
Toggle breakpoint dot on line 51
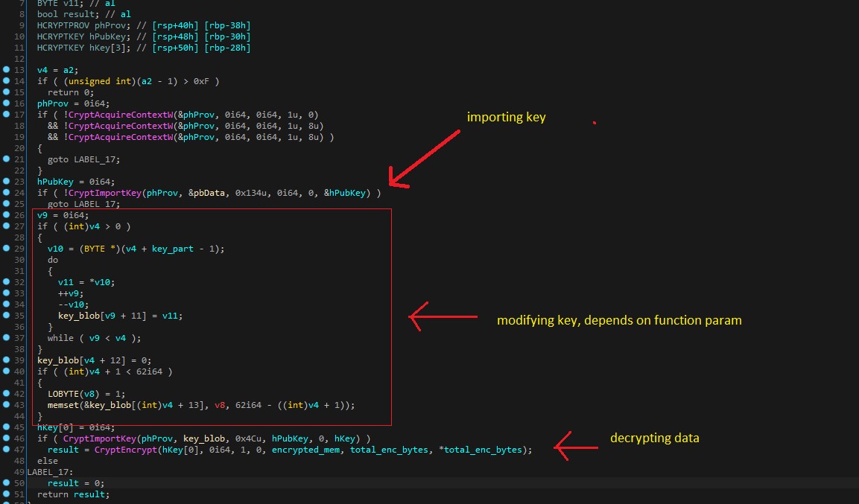click(x=6, y=494)
